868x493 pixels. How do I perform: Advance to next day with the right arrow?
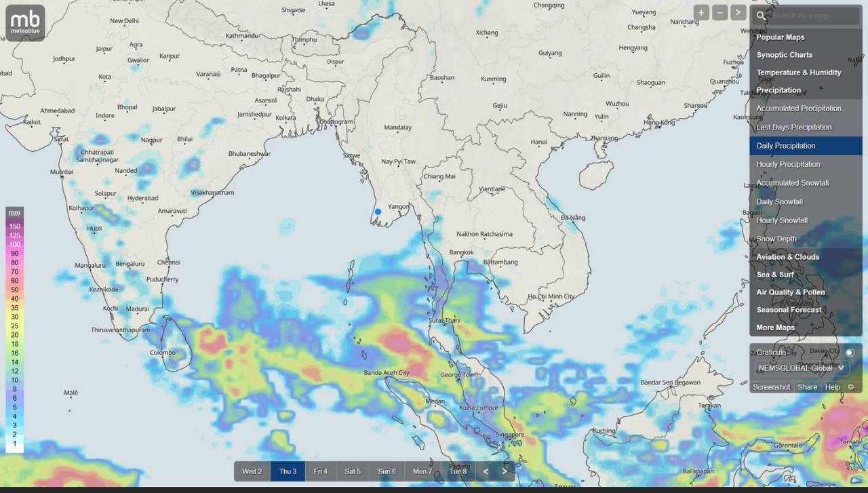click(505, 471)
